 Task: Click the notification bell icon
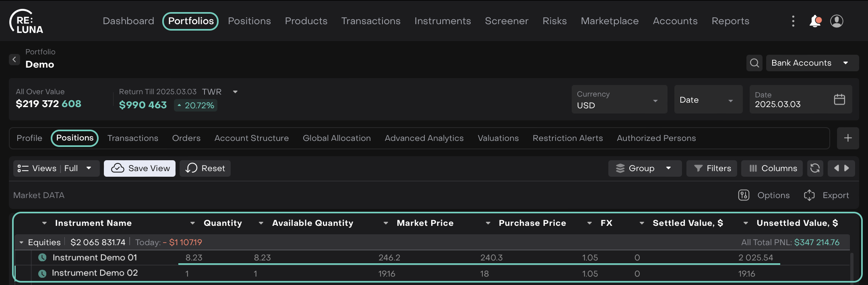pos(815,21)
